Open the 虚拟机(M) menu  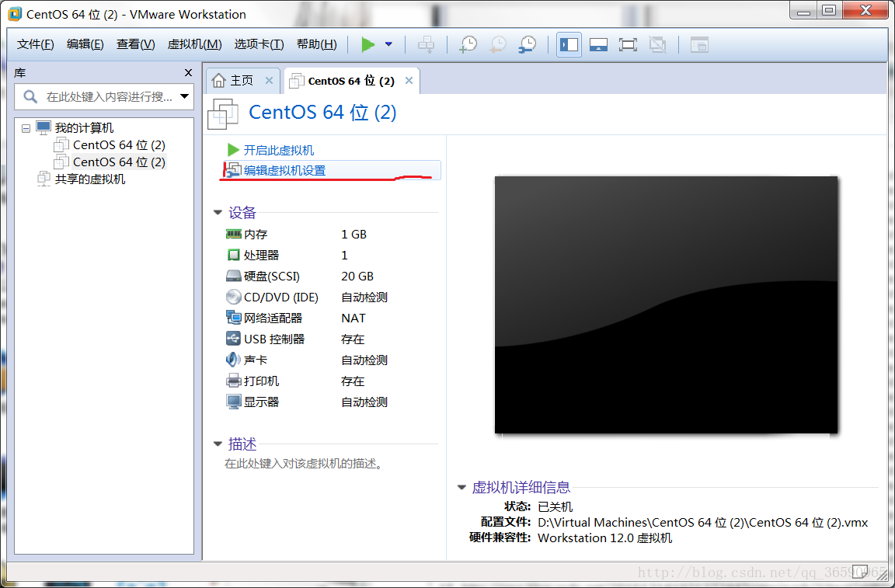(195, 44)
